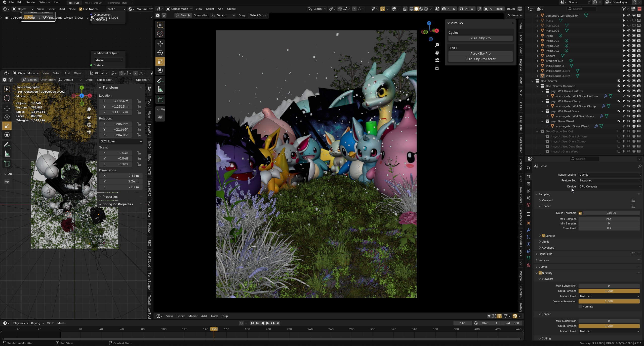Open the Feature Set dropdown
This screenshot has width=644, height=346.
point(610,180)
